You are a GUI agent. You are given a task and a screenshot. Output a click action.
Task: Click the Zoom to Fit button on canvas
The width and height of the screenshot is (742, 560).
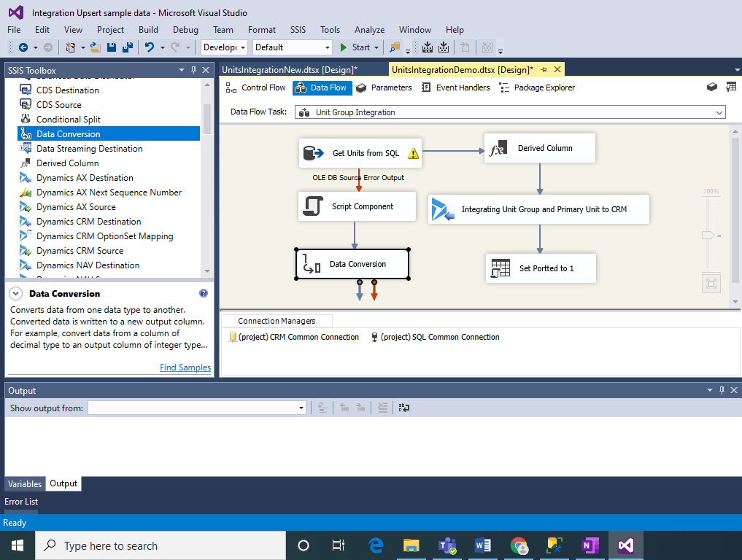pyautogui.click(x=711, y=284)
